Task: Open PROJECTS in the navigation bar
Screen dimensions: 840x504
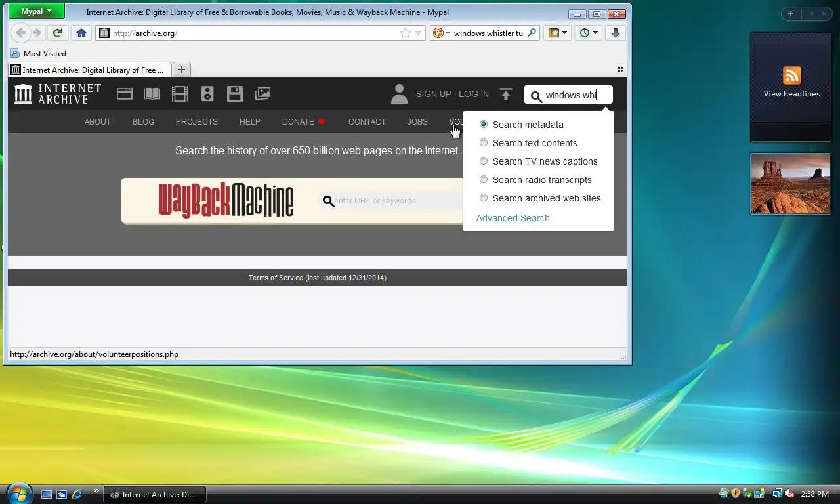Action: tap(196, 122)
